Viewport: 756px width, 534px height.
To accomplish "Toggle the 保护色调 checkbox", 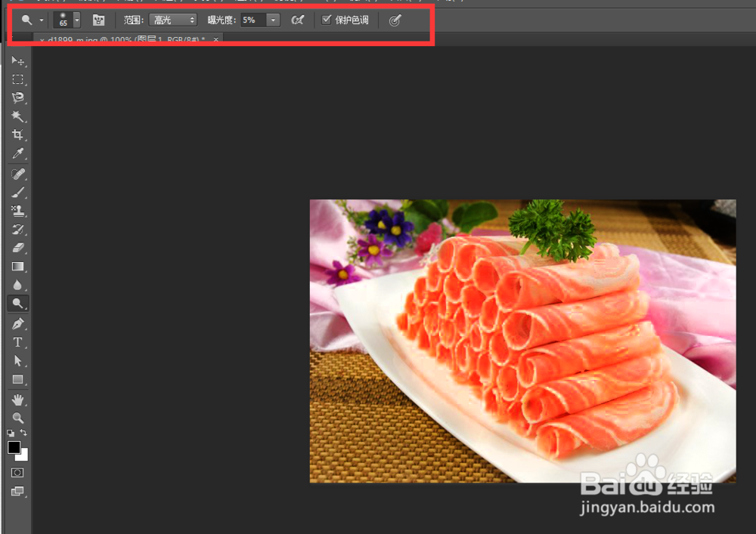I will pos(327,20).
